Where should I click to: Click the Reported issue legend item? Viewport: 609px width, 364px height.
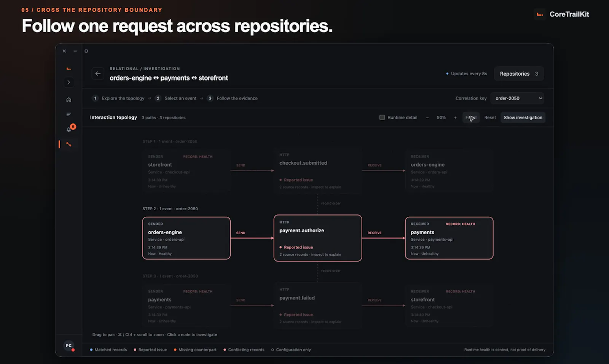[x=150, y=350]
